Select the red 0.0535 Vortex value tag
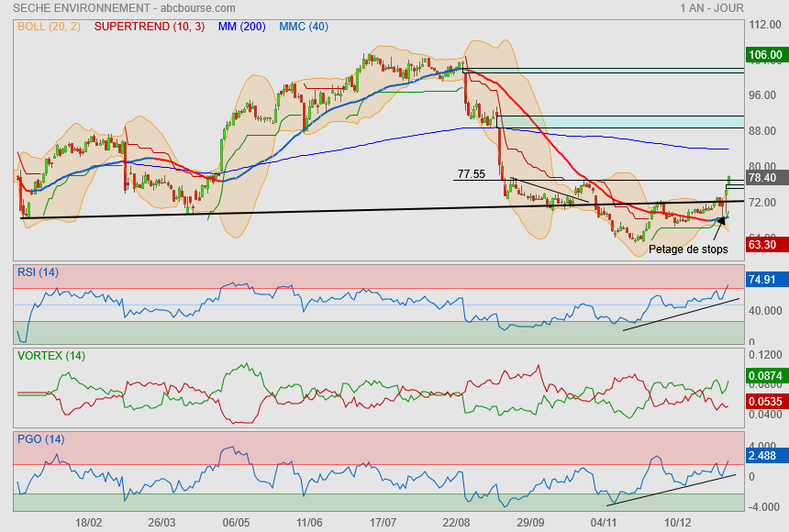 (x=765, y=402)
